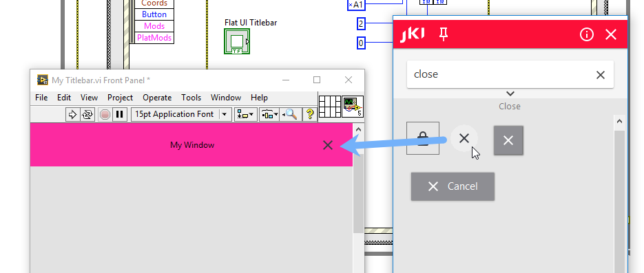644x273 pixels.
Task: Open the info icon in JKI panel
Action: 587,34
